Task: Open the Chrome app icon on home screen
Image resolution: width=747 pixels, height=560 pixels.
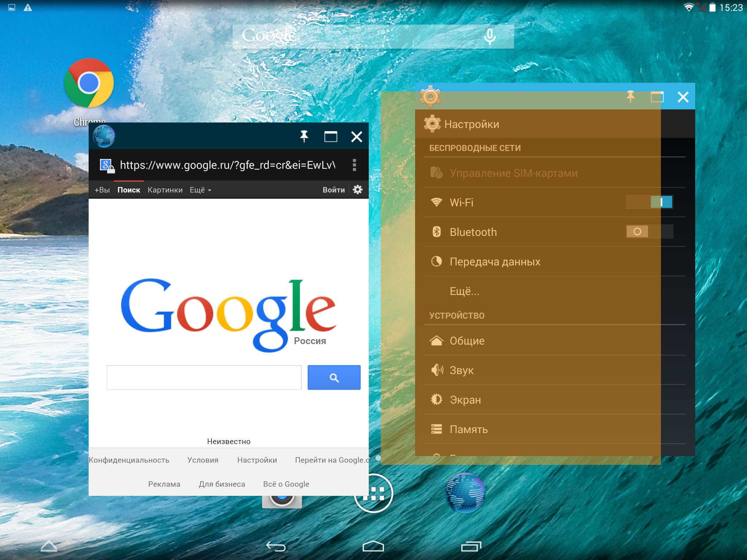Action: [89, 83]
